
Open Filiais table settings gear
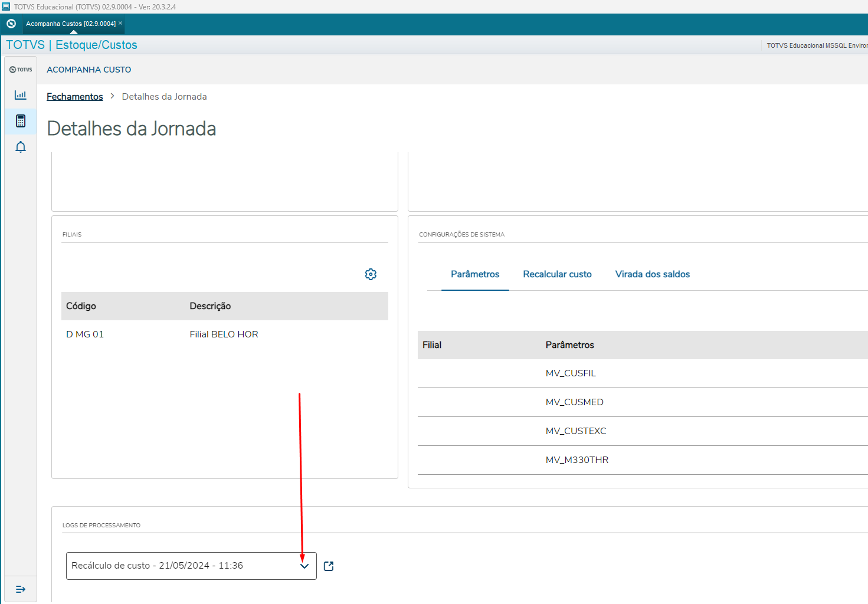click(x=371, y=274)
